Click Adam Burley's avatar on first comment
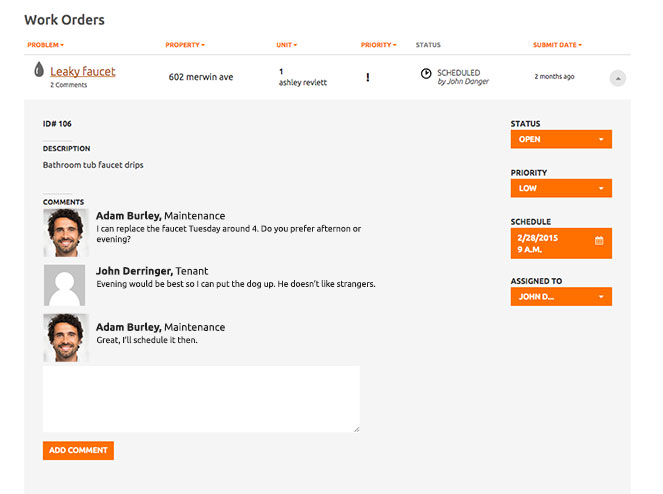 65,233
